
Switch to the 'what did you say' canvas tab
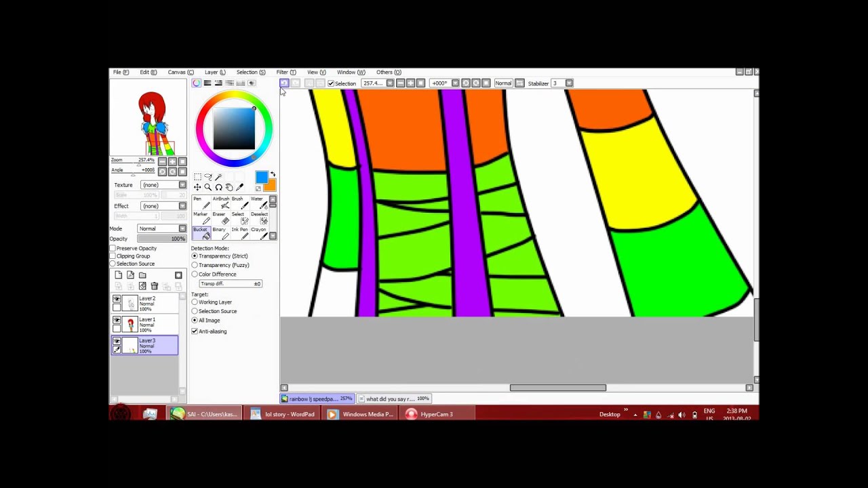point(393,399)
